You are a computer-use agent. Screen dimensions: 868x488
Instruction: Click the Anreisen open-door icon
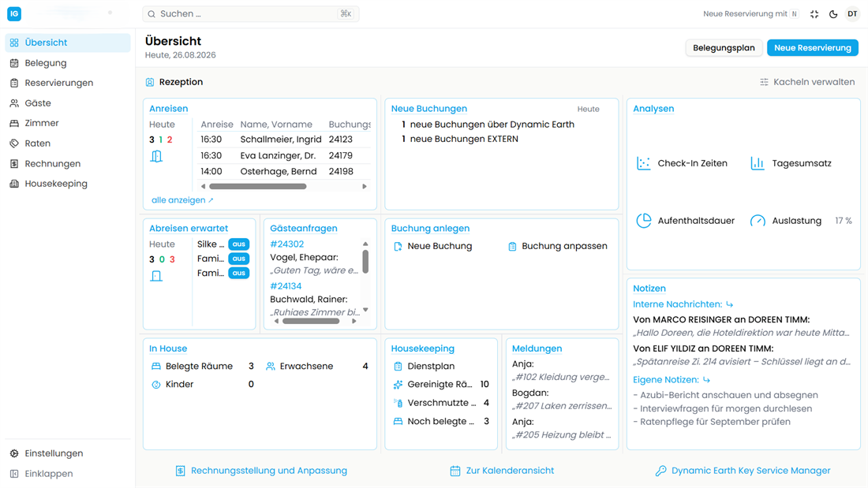pyautogui.click(x=157, y=156)
